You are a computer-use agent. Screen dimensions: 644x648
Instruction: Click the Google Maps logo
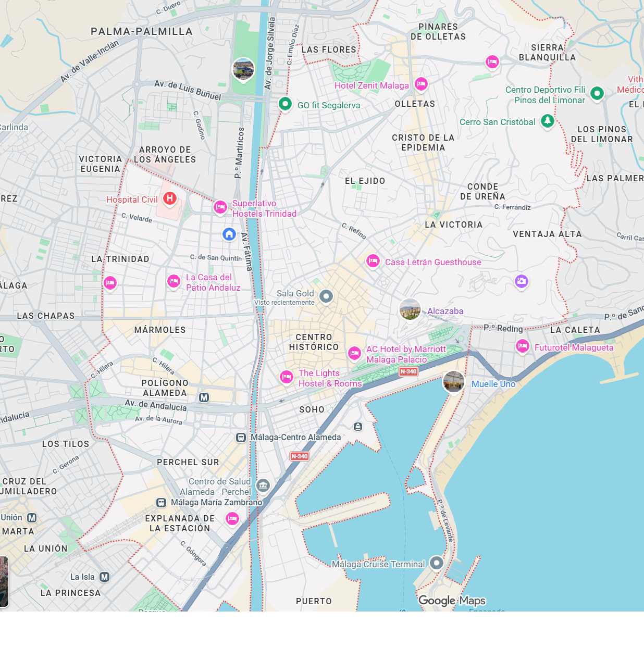pos(452,601)
